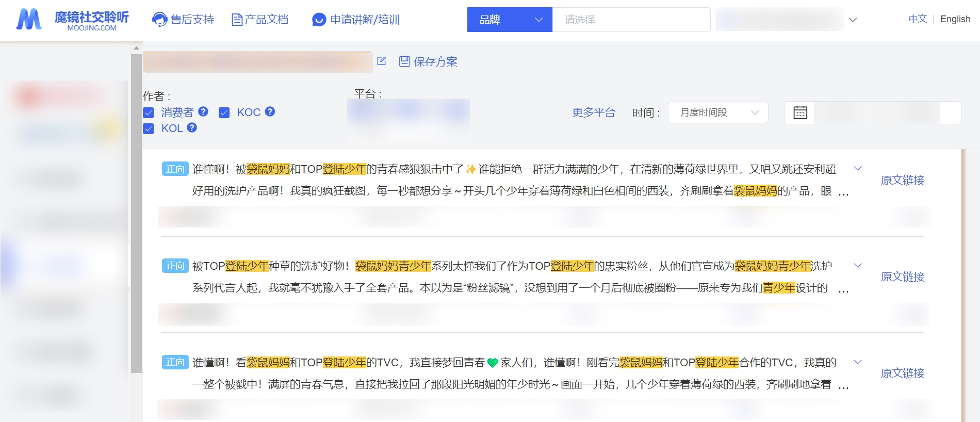
Task: Click help icon next to 消费者
Action: [x=203, y=111]
